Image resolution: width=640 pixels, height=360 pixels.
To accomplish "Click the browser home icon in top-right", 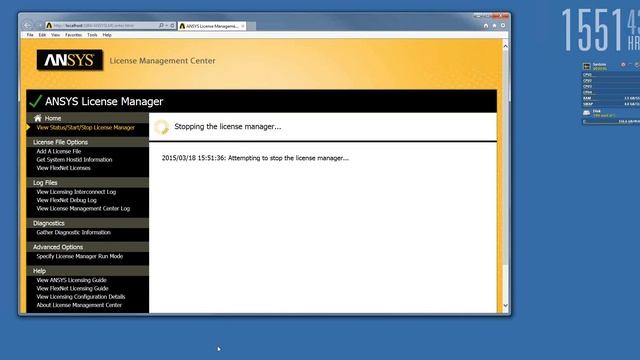I will 486,26.
